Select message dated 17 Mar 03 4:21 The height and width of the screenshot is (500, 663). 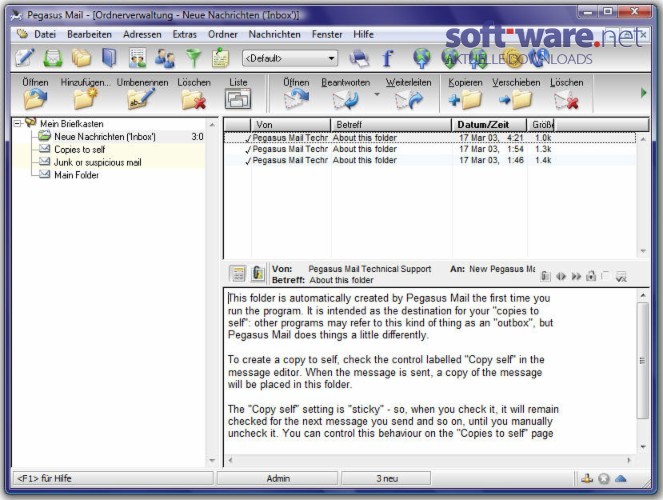click(429, 138)
